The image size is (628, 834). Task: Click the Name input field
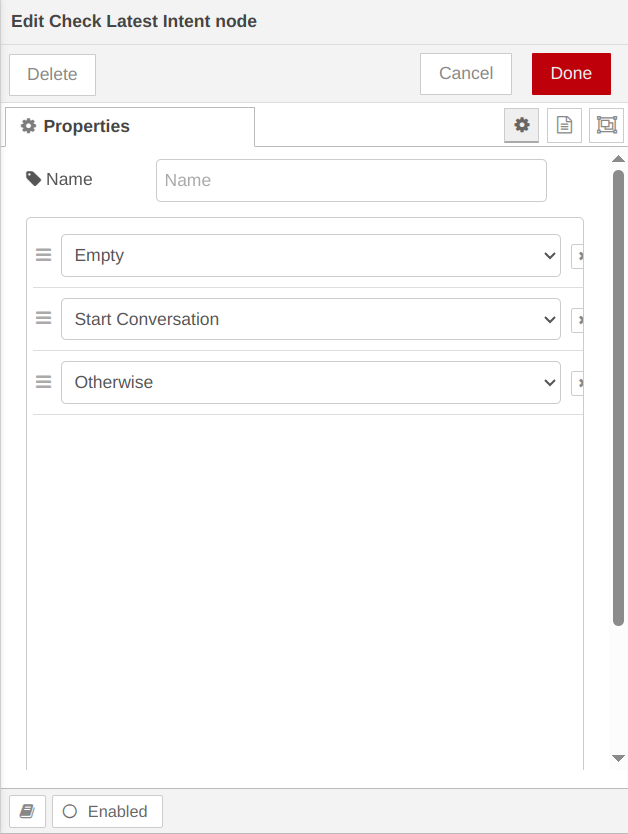[x=351, y=180]
